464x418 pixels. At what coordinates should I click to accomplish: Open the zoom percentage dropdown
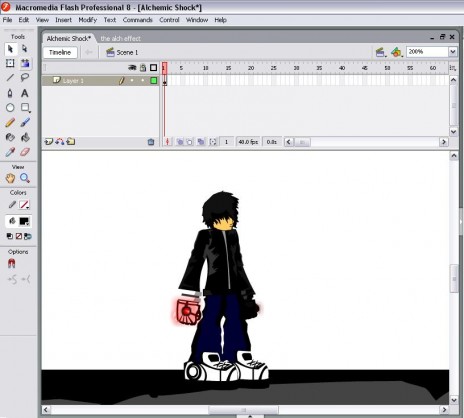[452, 52]
